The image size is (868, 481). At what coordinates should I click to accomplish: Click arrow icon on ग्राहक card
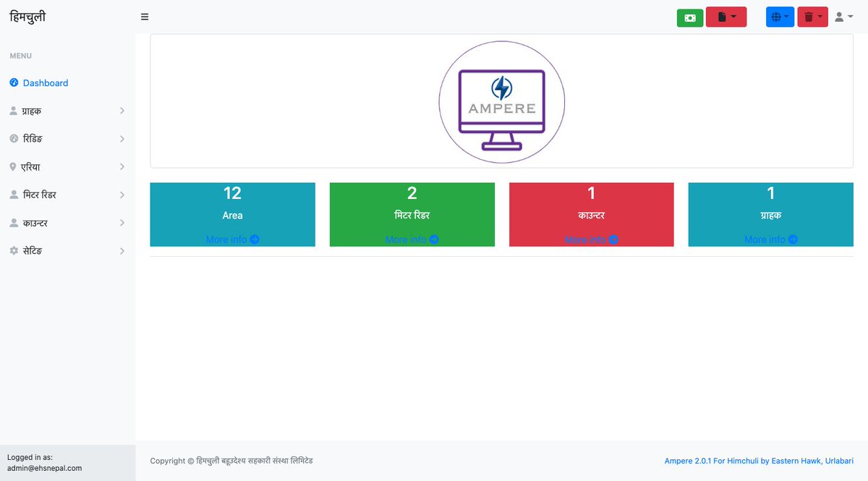(x=793, y=239)
